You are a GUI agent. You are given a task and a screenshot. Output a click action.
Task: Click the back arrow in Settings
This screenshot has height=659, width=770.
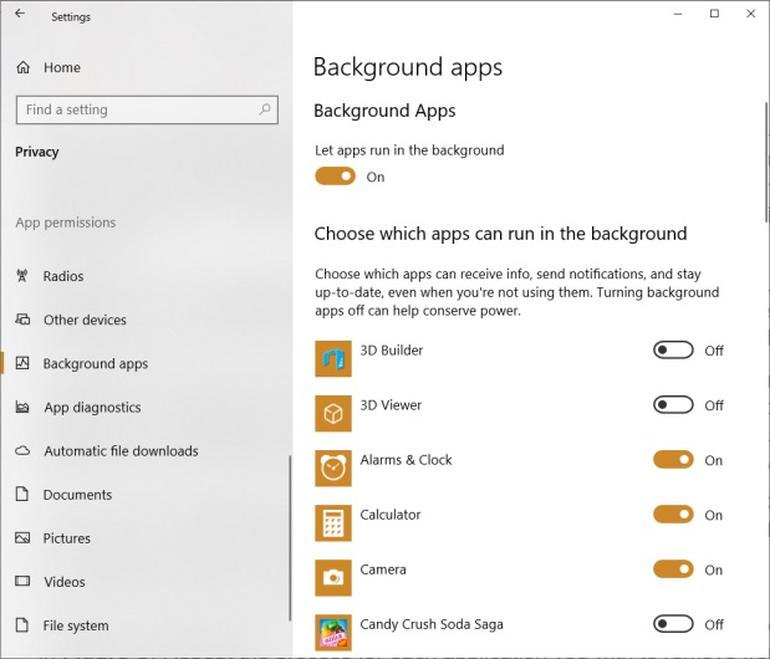click(x=20, y=14)
